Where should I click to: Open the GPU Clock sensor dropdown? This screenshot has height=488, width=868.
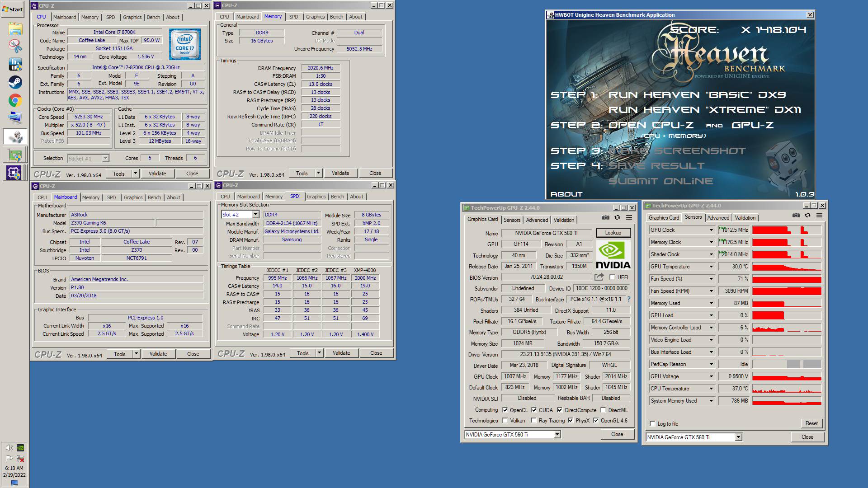711,230
